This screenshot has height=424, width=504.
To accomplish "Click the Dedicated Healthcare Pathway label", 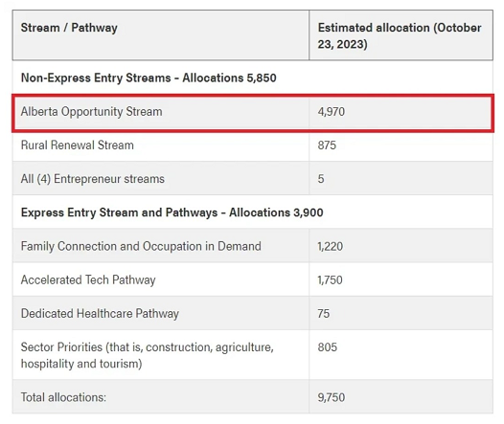I will click(100, 314).
